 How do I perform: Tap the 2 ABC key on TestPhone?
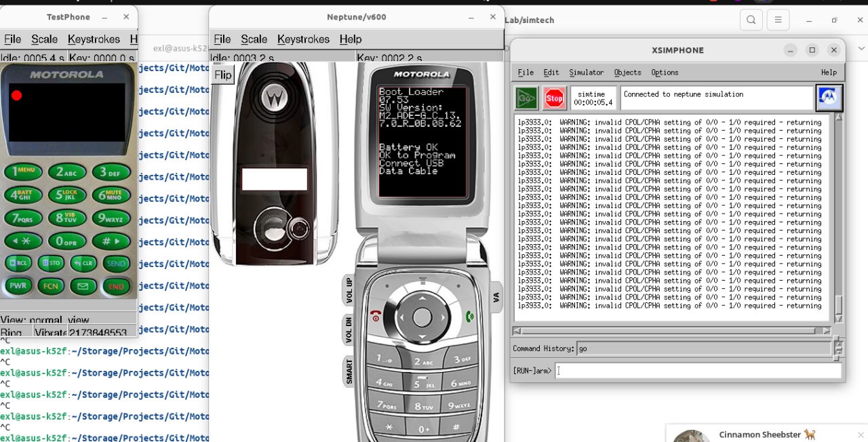tap(66, 172)
